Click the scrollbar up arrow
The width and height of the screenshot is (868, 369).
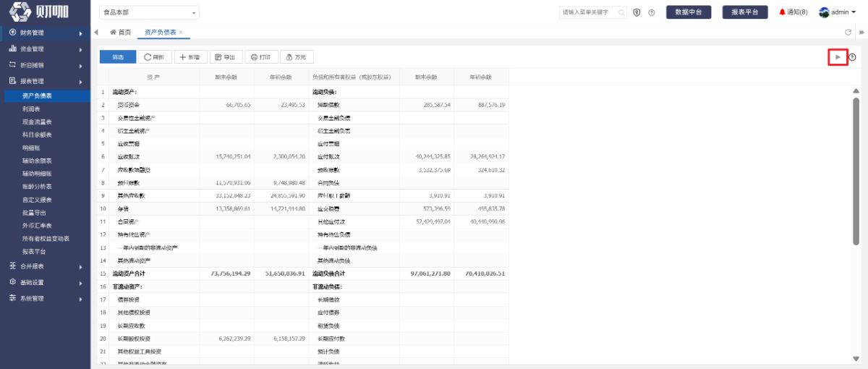(x=856, y=90)
